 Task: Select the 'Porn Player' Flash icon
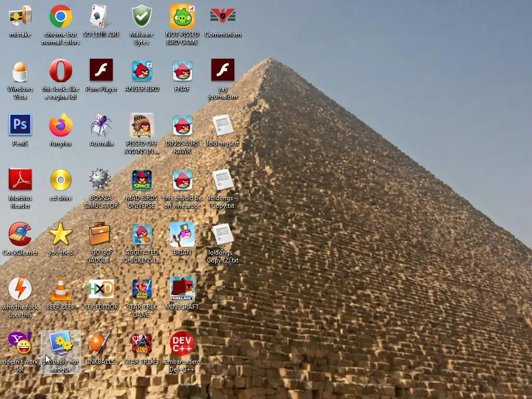click(x=101, y=70)
